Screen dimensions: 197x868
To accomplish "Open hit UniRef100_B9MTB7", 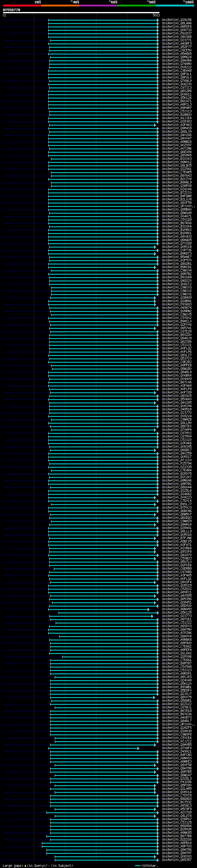I will (177, 663).
